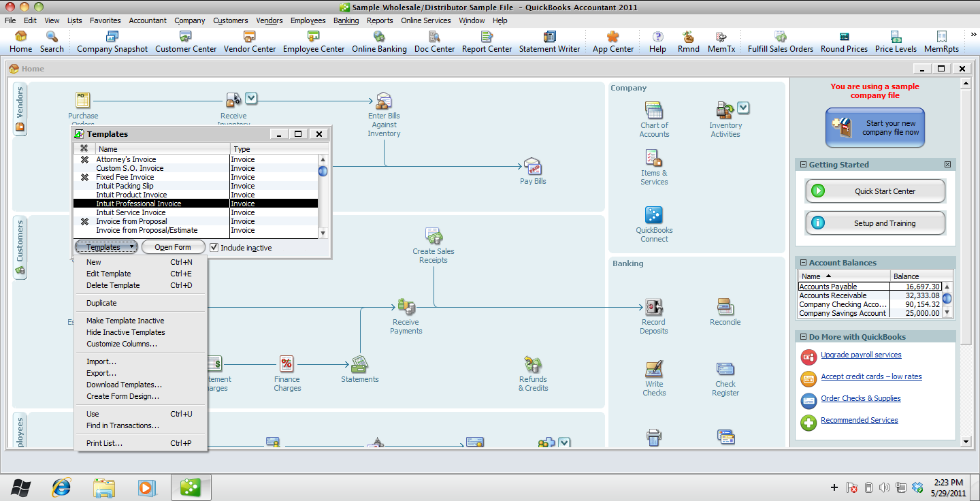Viewport: 980px width, 501px height.
Task: Open the Reports menu in menu bar
Action: pyautogui.click(x=380, y=20)
